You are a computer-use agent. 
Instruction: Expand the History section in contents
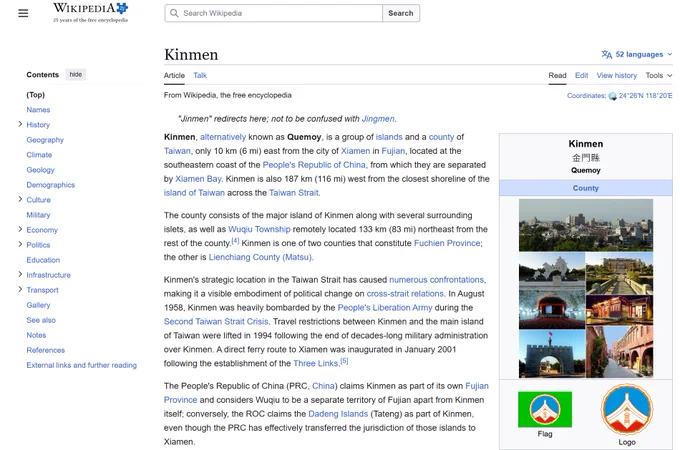(x=20, y=124)
